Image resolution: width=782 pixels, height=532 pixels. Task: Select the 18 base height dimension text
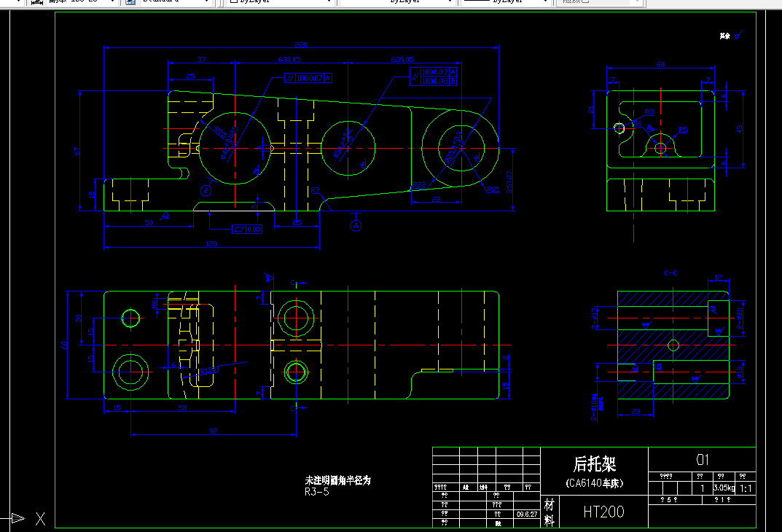point(91,195)
